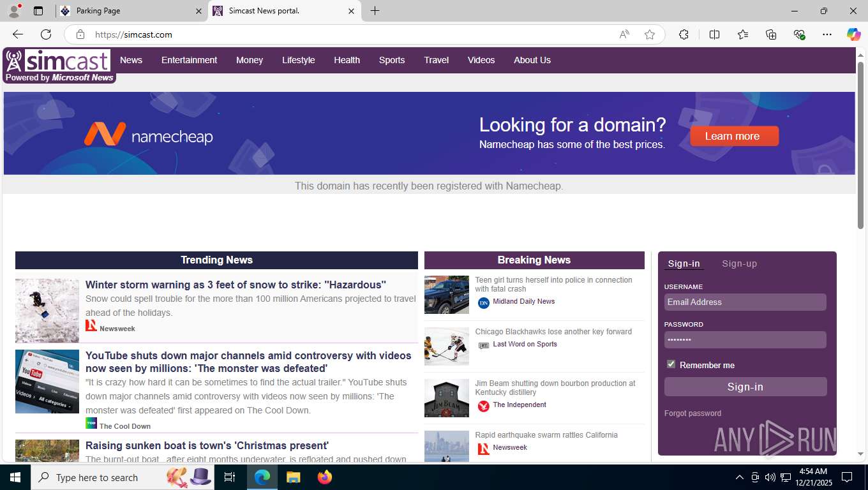Viewport: 868px width, 490px height.
Task: Open the winter storm warning headline
Action: coord(236,285)
